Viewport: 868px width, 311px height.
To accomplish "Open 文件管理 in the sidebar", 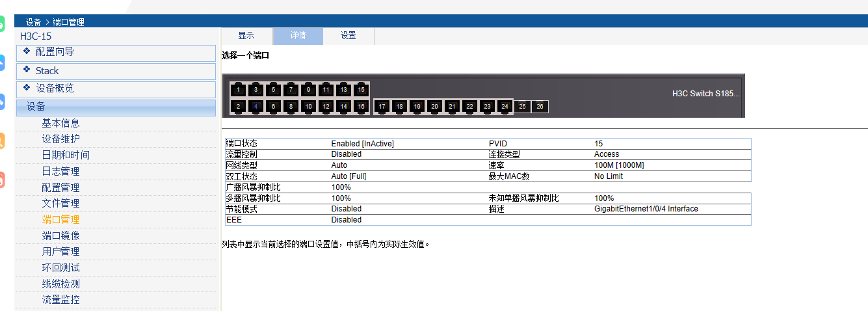I will (61, 204).
